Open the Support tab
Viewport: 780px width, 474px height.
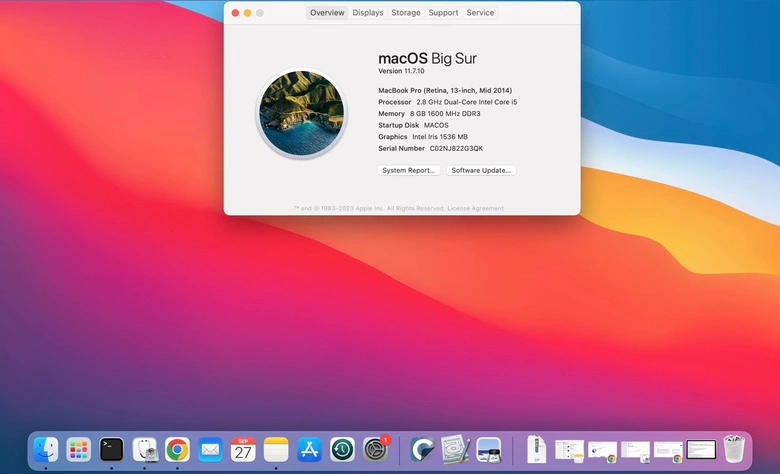coord(443,12)
